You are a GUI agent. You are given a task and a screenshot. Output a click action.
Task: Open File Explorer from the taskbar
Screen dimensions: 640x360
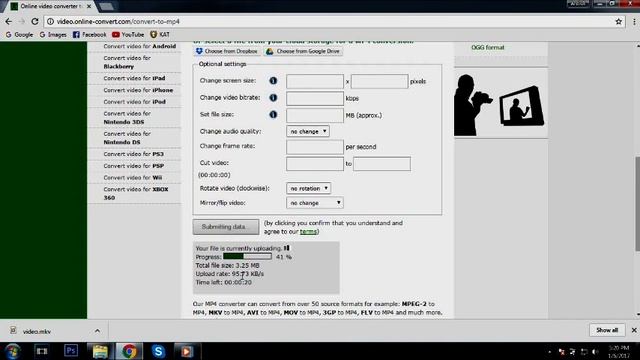(x=100, y=351)
